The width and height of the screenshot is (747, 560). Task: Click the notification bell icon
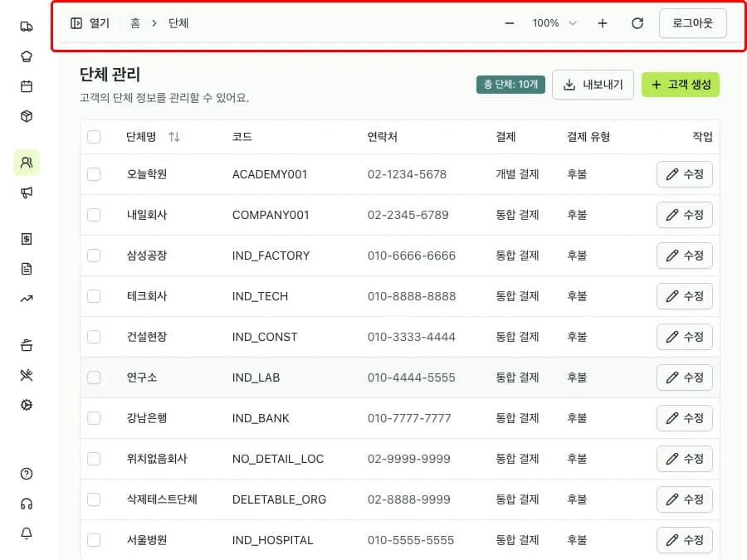(x=26, y=533)
